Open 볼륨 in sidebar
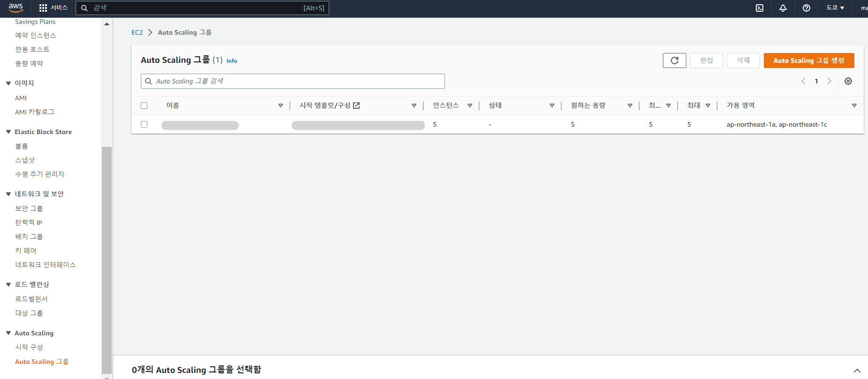 coord(22,146)
